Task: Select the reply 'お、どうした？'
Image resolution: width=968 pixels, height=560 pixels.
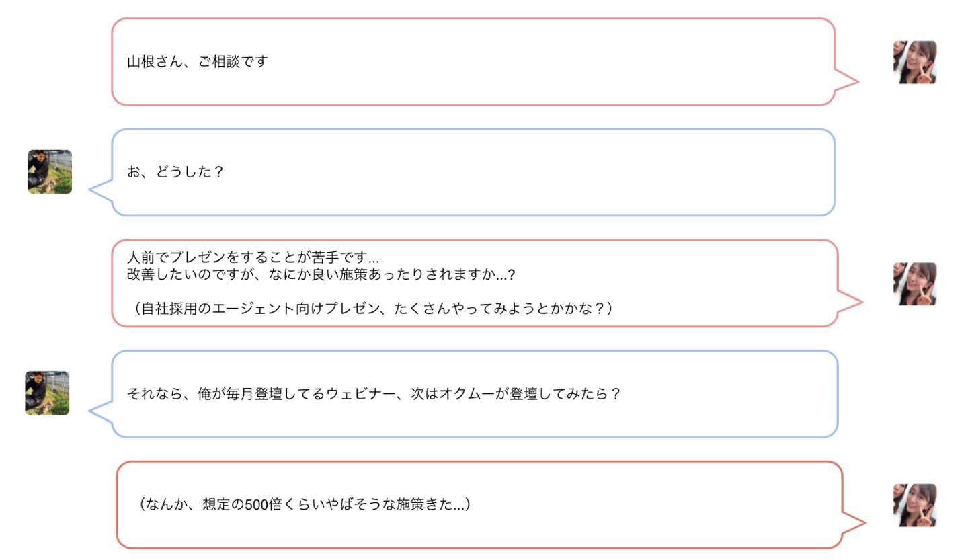Action: pos(175,172)
